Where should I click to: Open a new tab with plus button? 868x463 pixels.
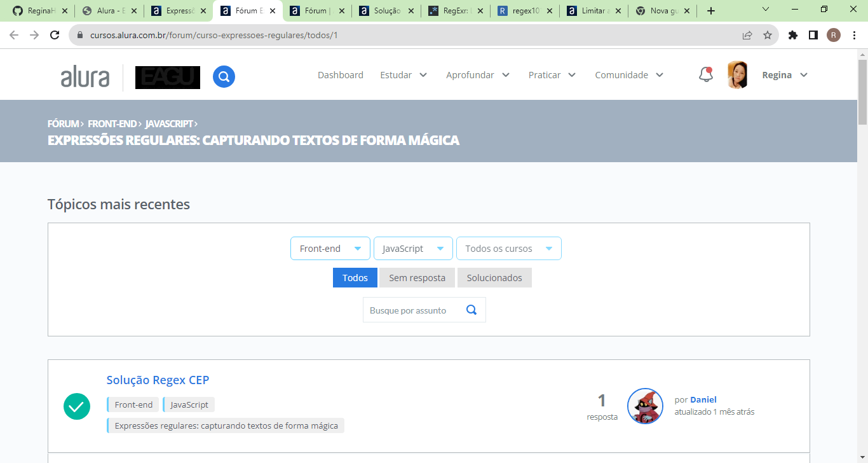[x=711, y=11]
